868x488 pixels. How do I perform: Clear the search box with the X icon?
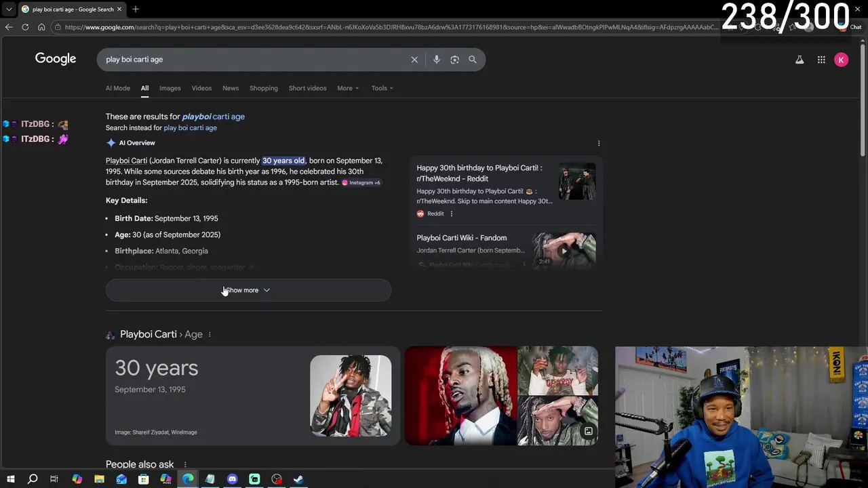click(414, 60)
